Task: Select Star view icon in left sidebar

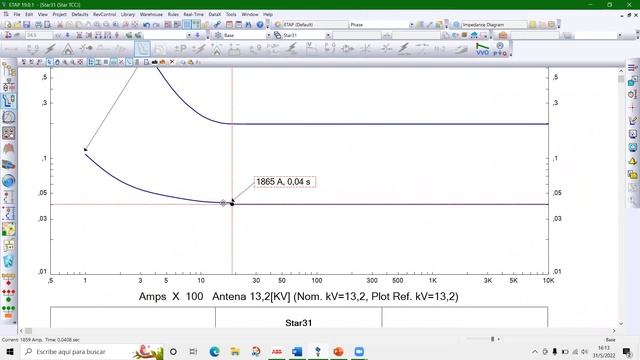Action: pyautogui.click(x=9, y=101)
